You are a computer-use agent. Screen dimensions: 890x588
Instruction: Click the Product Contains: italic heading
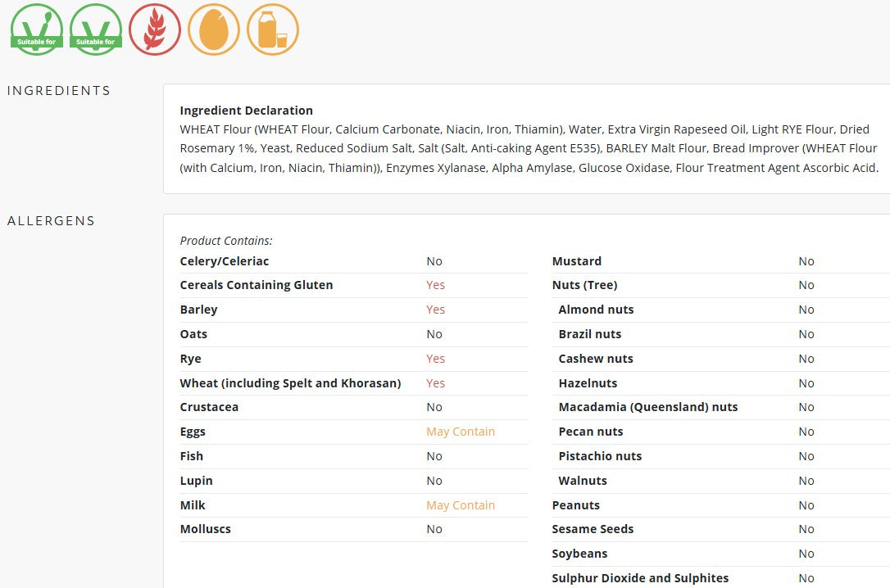coord(226,241)
